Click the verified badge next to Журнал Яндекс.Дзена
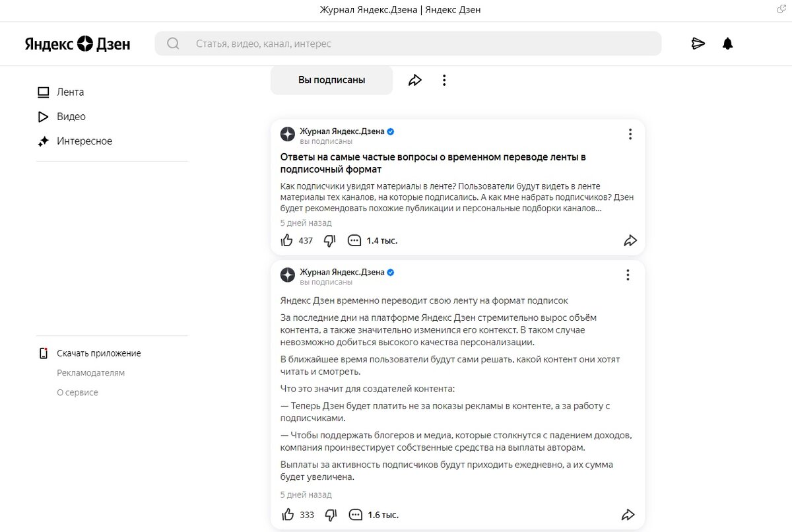 pos(389,131)
